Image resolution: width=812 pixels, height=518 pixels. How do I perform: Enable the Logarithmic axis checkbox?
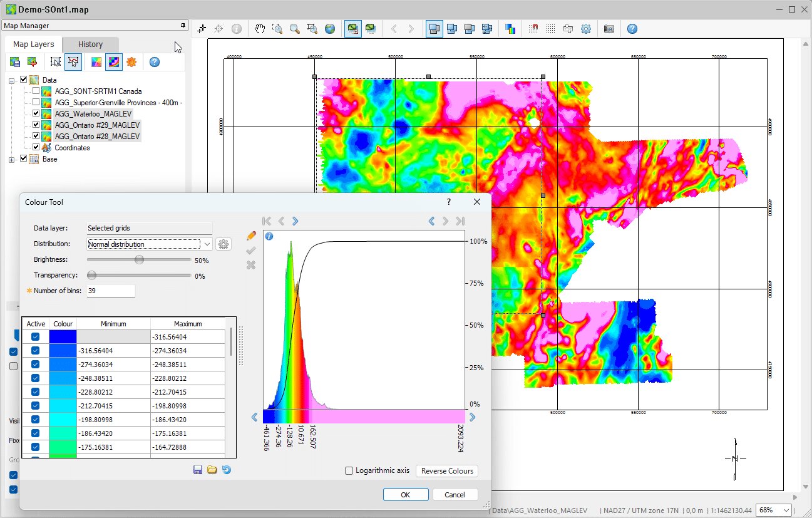pos(349,471)
